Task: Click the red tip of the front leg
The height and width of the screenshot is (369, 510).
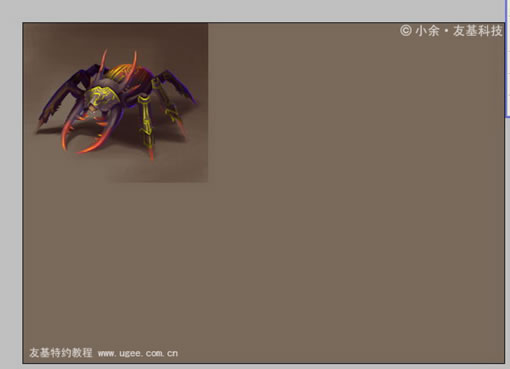Action: (151, 154)
